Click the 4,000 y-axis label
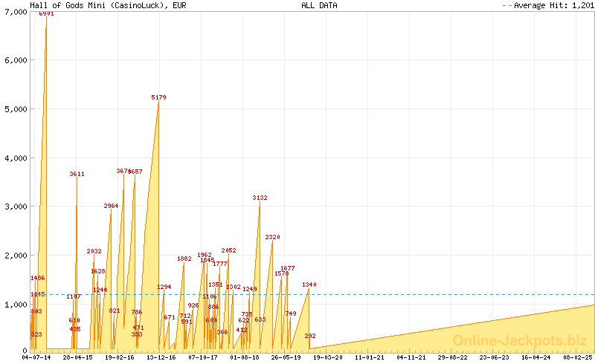The image size is (595, 364). pyautogui.click(x=15, y=157)
